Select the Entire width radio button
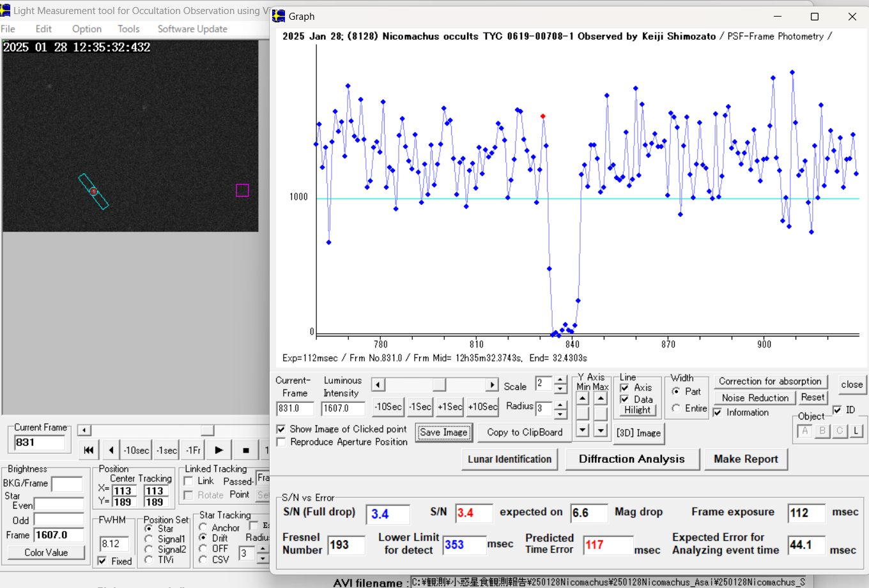 [x=676, y=408]
